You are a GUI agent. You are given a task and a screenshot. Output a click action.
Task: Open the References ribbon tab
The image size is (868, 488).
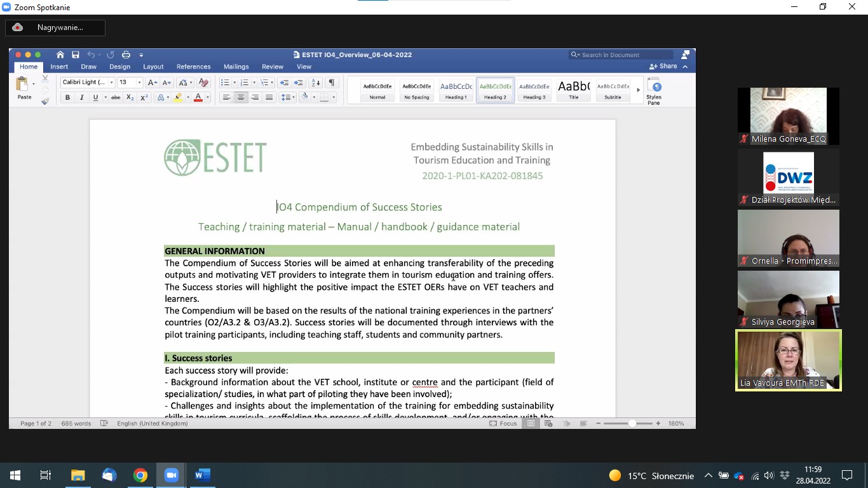(x=193, y=67)
